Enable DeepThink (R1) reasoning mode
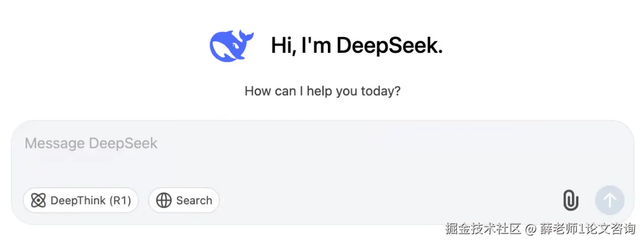 [x=80, y=200]
